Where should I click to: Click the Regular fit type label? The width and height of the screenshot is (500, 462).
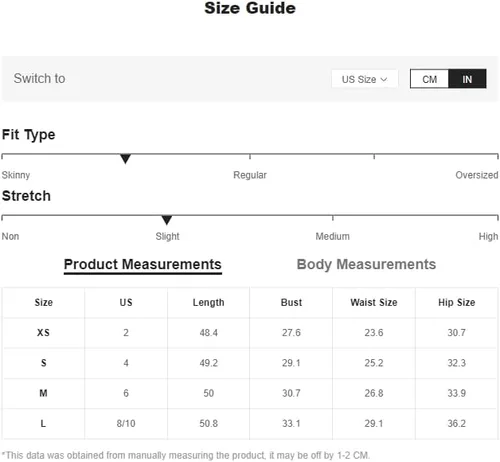coord(250,175)
